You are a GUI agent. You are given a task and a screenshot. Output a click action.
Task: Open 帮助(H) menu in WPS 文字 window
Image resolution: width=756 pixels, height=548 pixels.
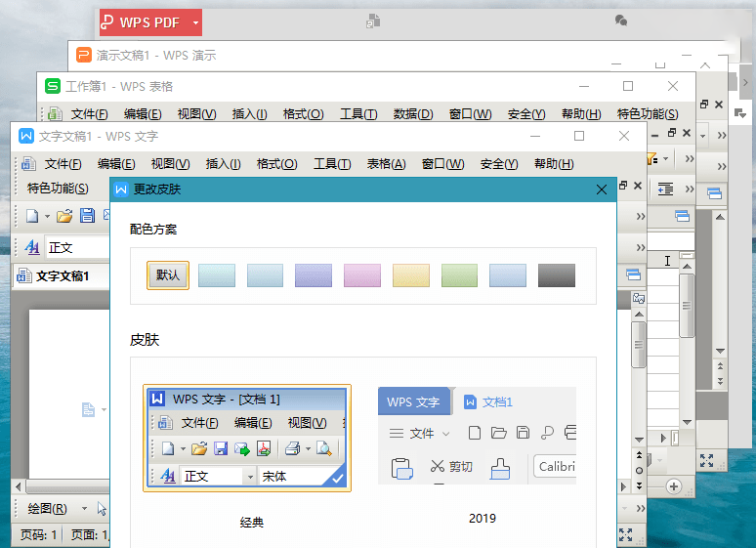click(x=554, y=164)
